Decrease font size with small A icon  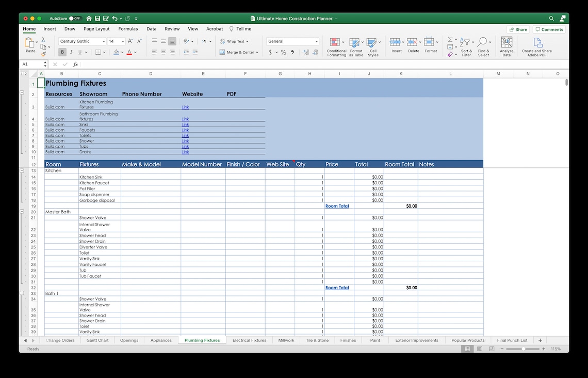tap(139, 41)
